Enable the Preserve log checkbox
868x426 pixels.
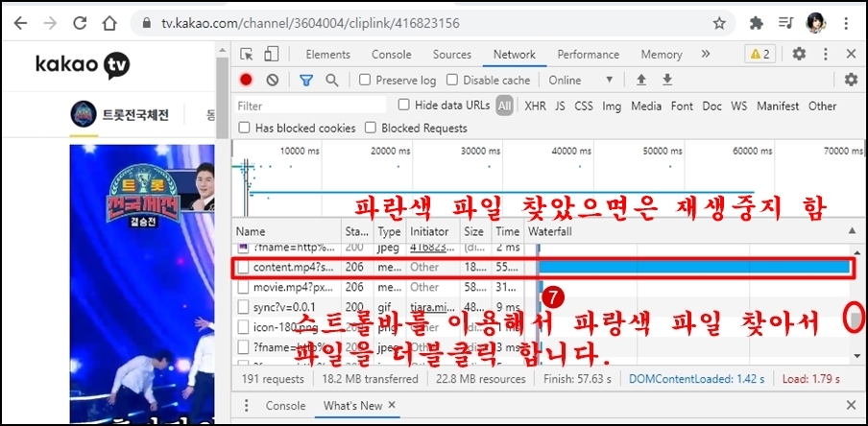tap(365, 81)
